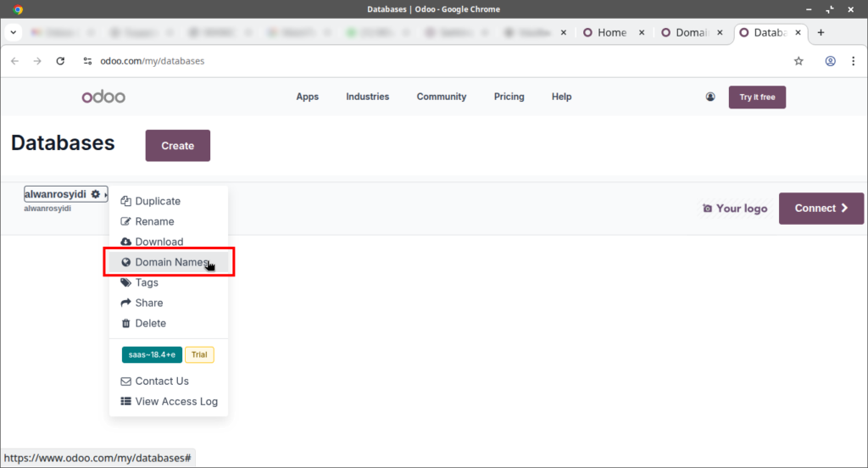Reload the page using the refresh icon
Image resolution: width=868 pixels, height=468 pixels.
(x=60, y=61)
